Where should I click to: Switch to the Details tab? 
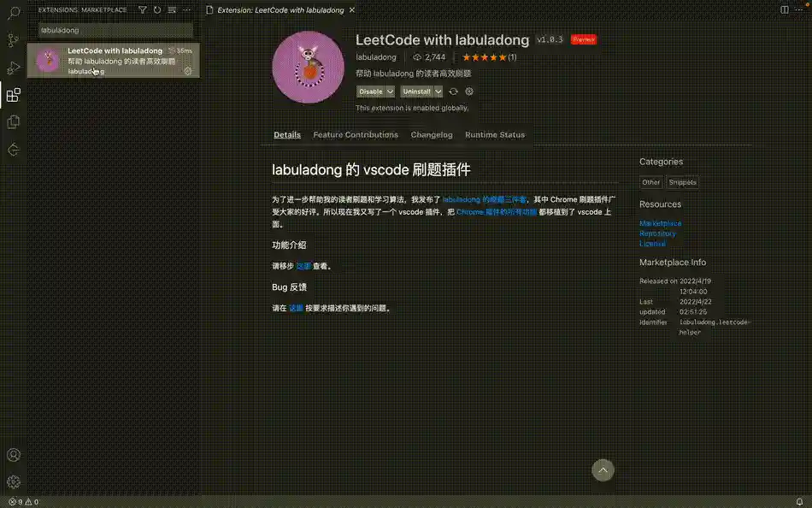287,135
